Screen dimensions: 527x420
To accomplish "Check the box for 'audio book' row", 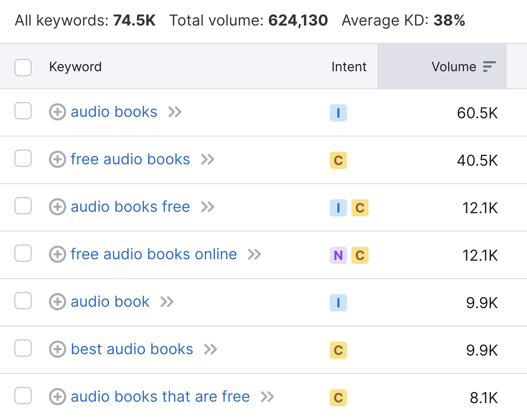I will 23,301.
